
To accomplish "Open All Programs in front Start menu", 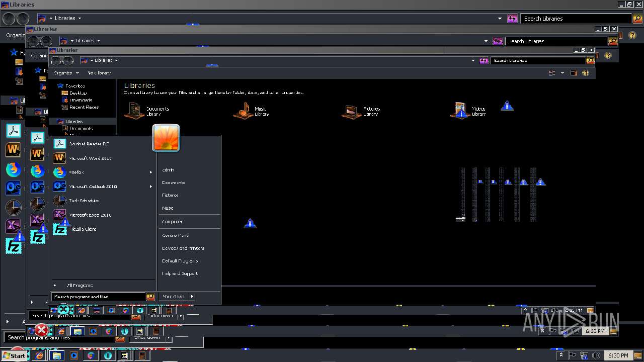I will click(79, 286).
